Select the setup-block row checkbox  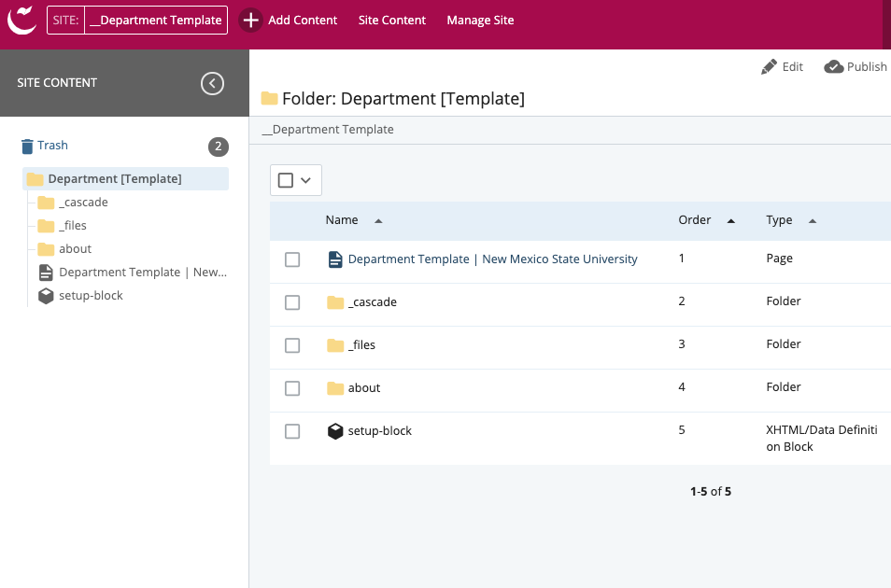292,431
